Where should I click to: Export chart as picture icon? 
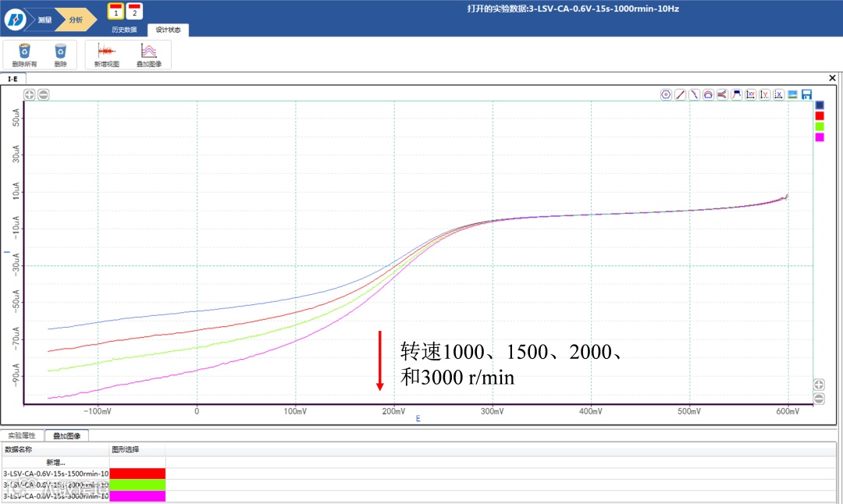point(792,94)
